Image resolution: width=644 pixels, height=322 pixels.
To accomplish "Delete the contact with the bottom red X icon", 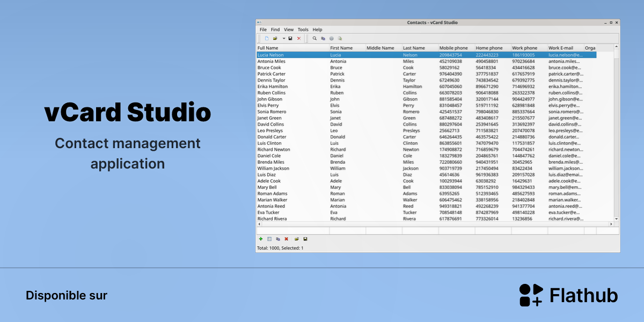I will [x=286, y=239].
